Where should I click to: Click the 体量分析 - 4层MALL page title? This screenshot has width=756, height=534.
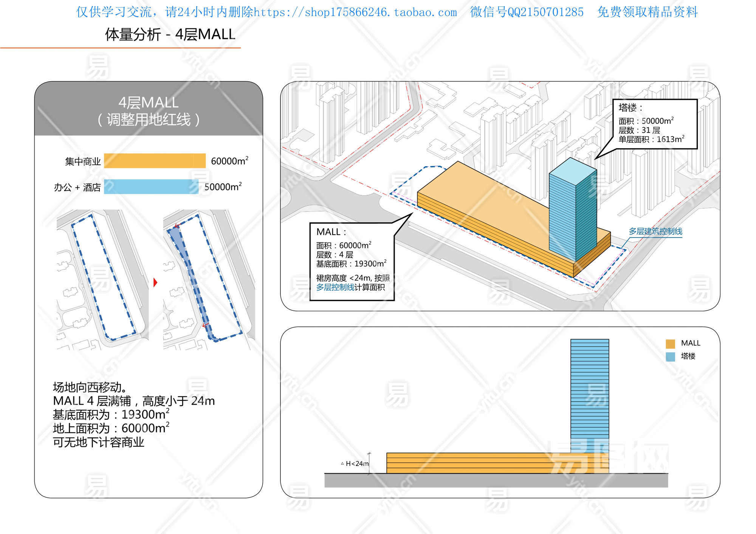pos(170,34)
